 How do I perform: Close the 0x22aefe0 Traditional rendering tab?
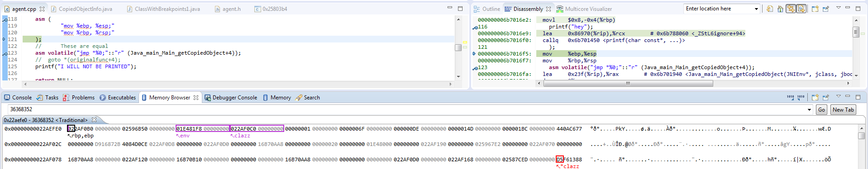[x=94, y=120]
